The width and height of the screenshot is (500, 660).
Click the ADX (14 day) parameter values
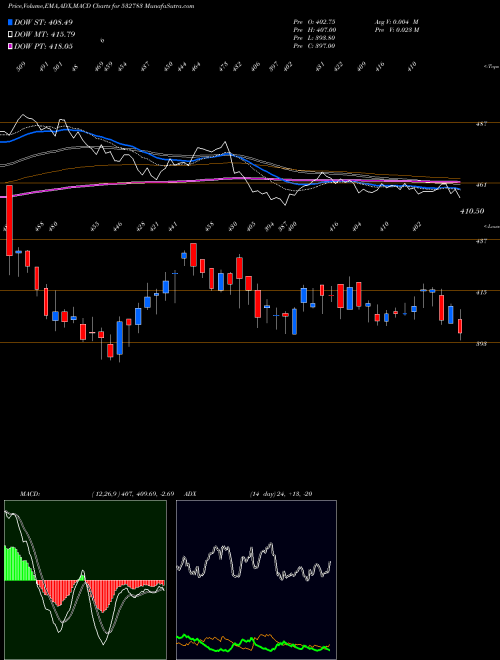tap(281, 494)
